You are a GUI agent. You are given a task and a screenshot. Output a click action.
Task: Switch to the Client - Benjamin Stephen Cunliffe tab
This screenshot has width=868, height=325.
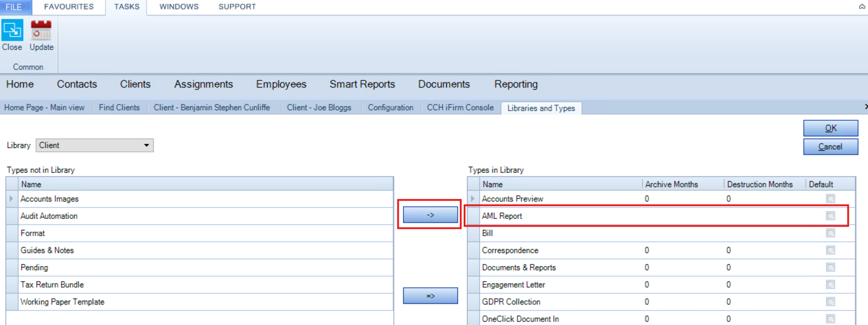(212, 108)
